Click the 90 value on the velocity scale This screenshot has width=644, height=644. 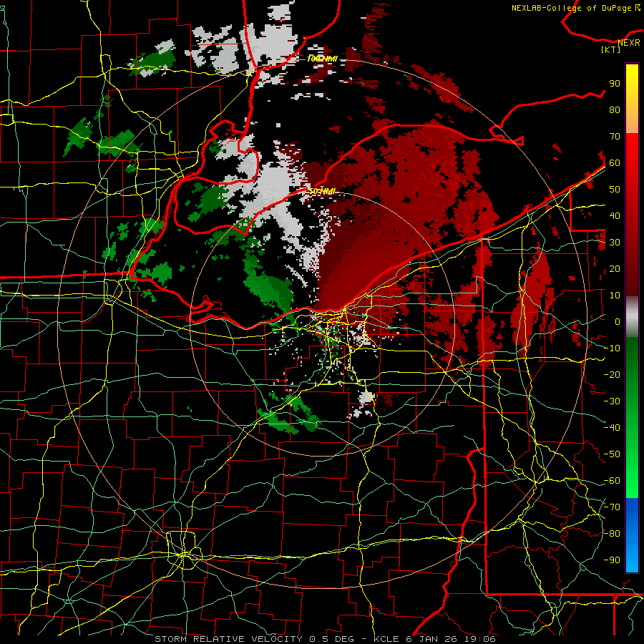[x=615, y=84]
